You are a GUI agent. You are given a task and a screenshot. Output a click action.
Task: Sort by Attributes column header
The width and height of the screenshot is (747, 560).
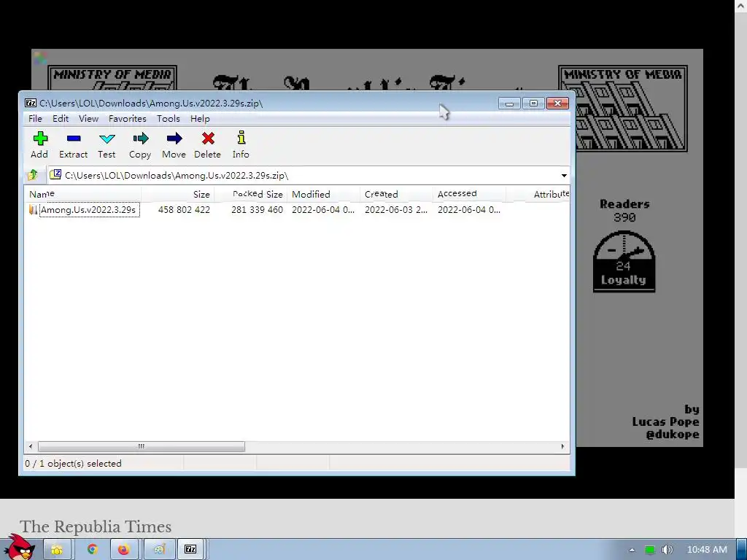(538, 194)
